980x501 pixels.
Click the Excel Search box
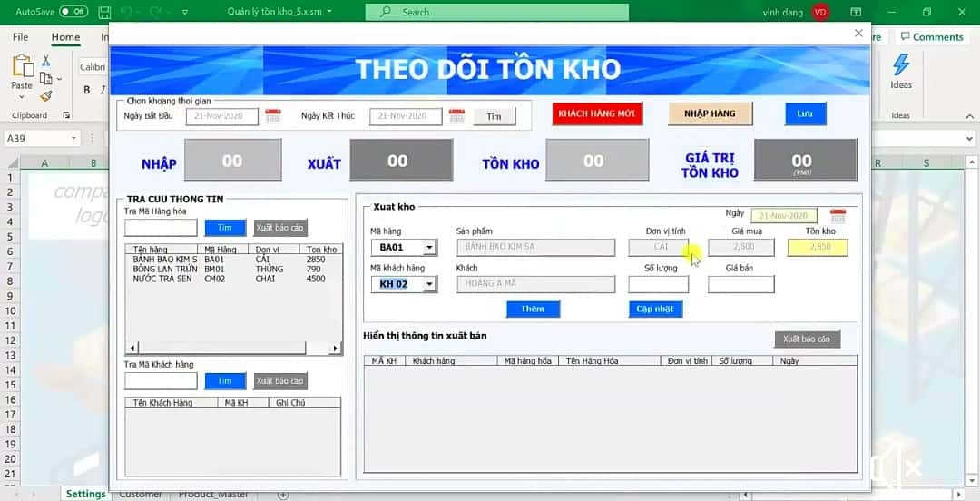click(497, 12)
